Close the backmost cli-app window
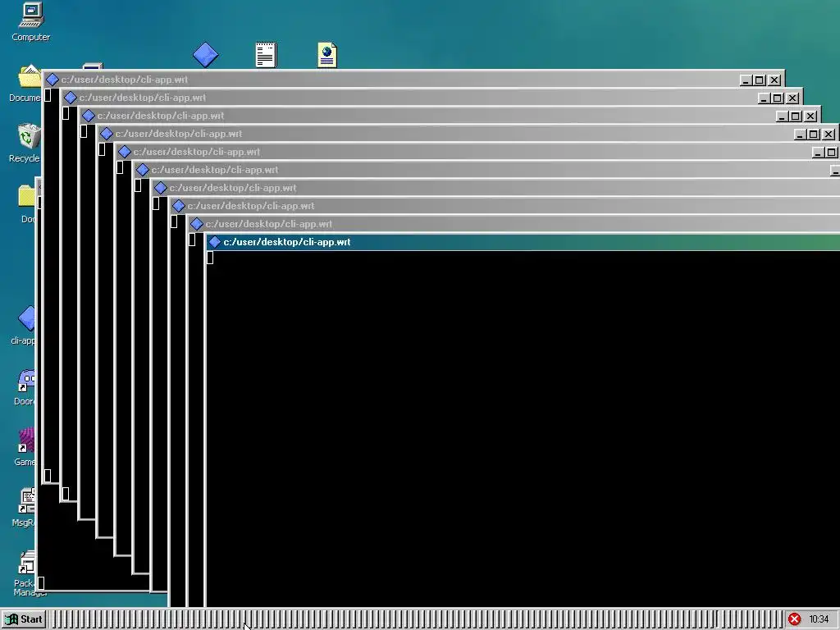This screenshot has width=840, height=630. 774,80
